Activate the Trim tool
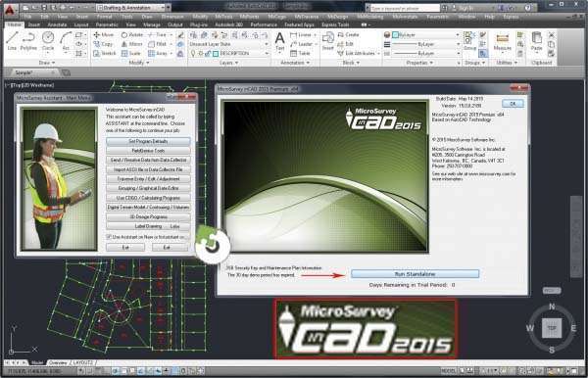The width and height of the screenshot is (588, 378). point(157,35)
